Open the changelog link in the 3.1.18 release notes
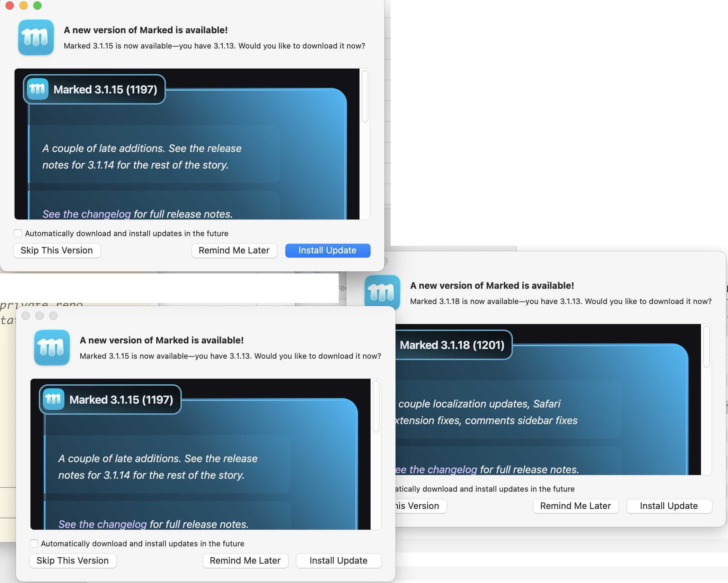The height and width of the screenshot is (583, 728). pos(436,469)
